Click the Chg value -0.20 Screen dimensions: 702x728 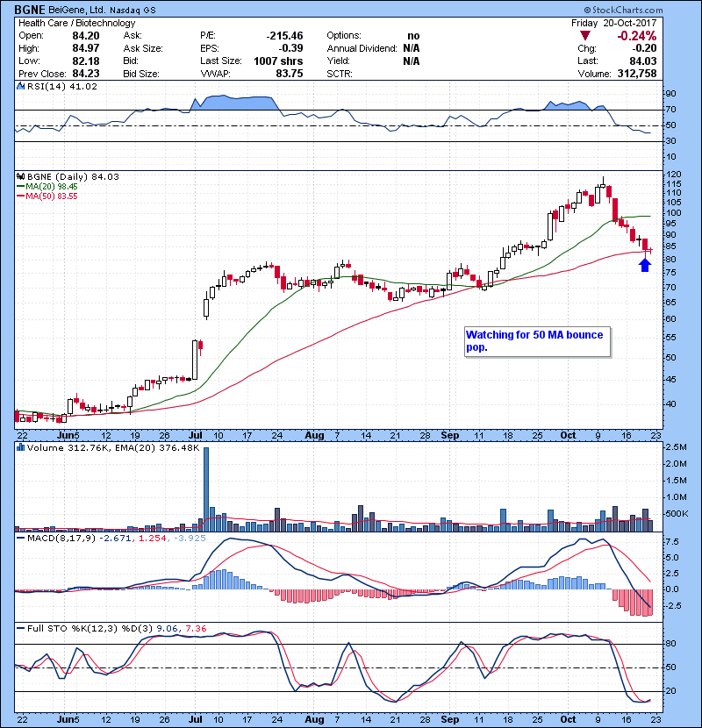645,48
